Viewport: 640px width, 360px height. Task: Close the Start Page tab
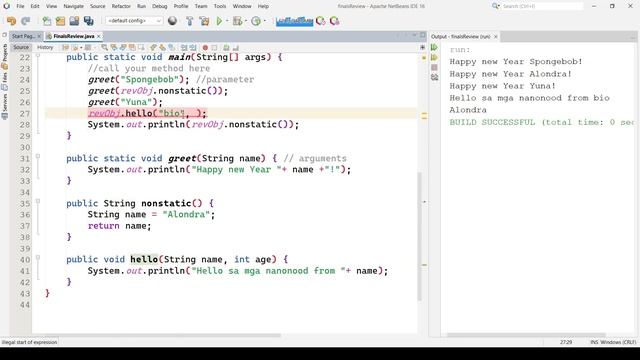(39, 36)
